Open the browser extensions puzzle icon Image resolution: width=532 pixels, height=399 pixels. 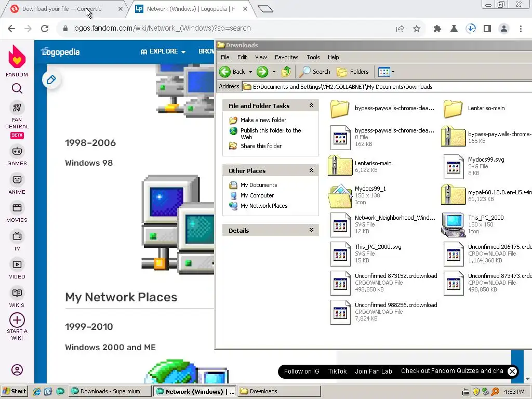tap(437, 29)
